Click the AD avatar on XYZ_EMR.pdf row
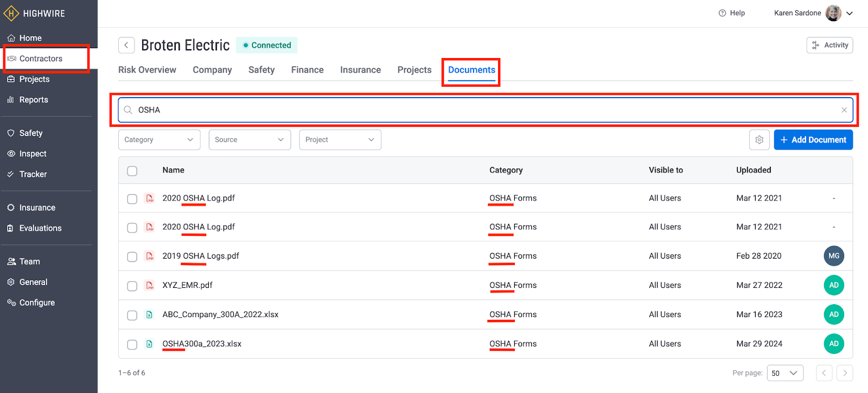 [x=834, y=285]
